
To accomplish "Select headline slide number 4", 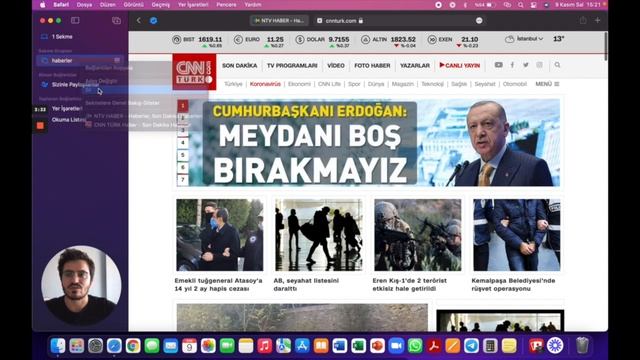I will coord(183,142).
